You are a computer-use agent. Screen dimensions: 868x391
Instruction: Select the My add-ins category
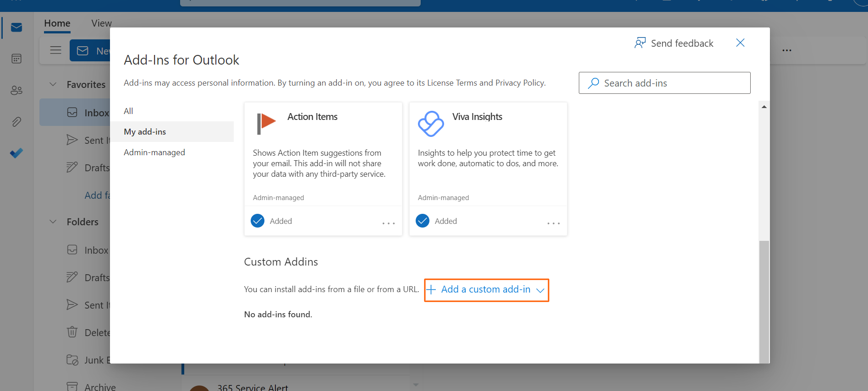tap(172, 131)
